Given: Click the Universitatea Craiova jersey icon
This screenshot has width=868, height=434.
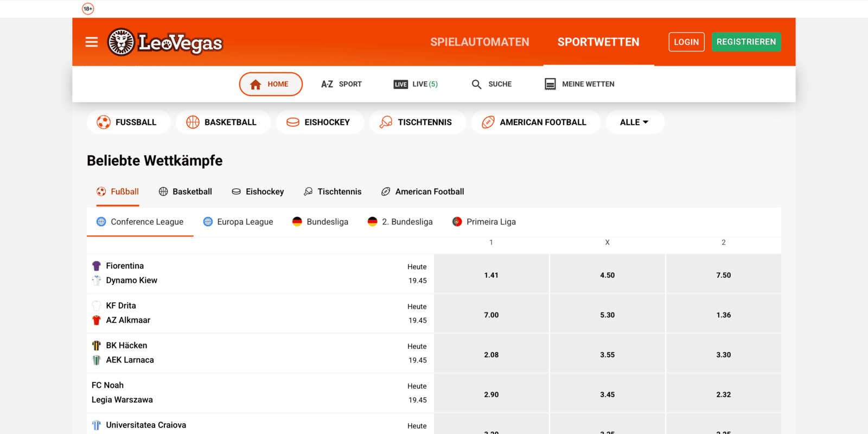Looking at the screenshot, I should coord(97,425).
